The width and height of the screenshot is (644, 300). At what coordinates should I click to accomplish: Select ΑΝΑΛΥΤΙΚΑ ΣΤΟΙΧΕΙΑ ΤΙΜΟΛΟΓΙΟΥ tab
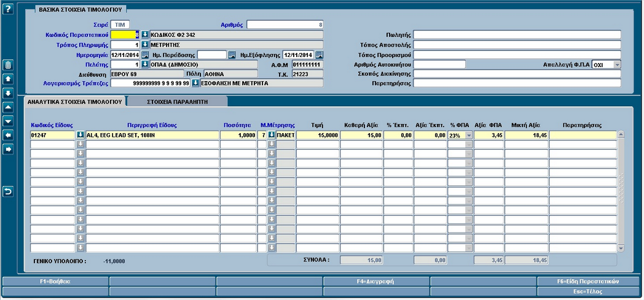(74, 102)
